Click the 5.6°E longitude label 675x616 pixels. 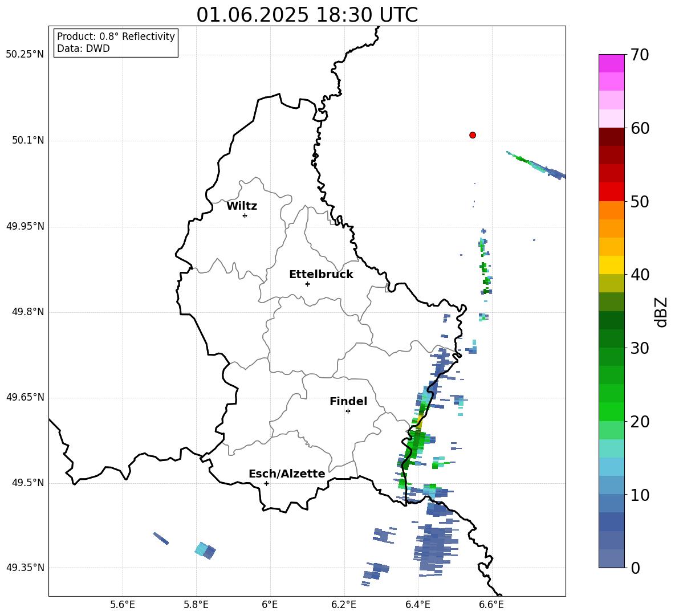pos(123,605)
